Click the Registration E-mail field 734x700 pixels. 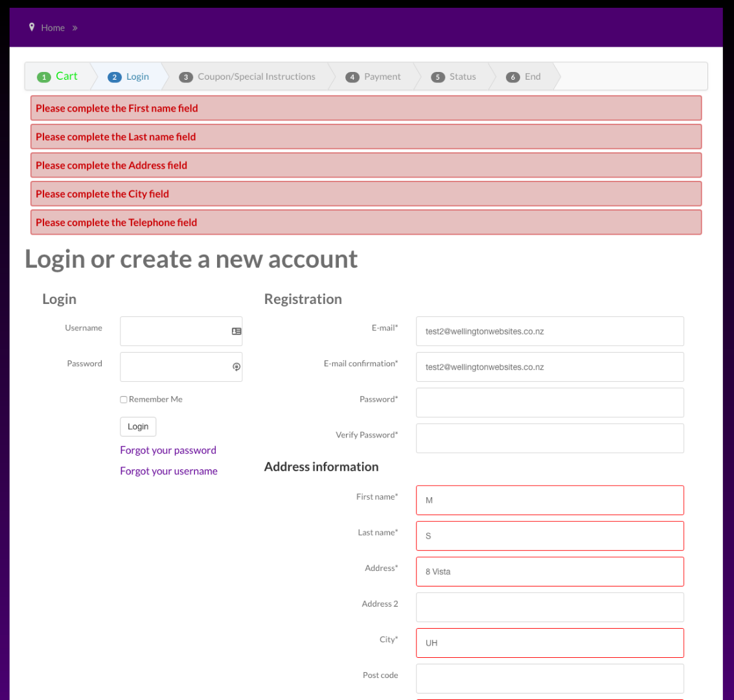click(549, 331)
